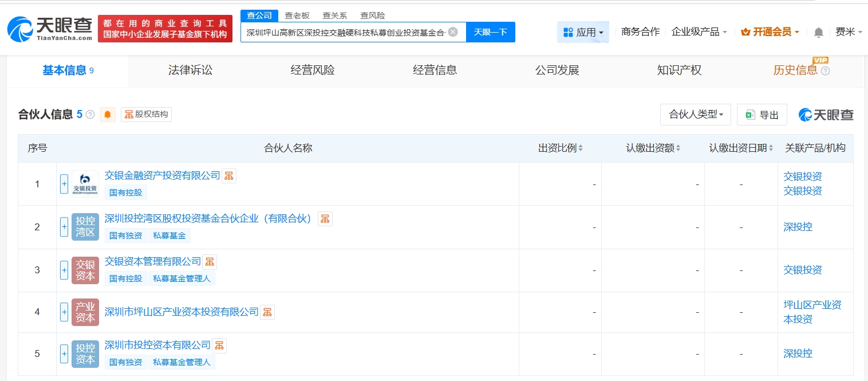Click the 投控湾区 logo tile
This screenshot has height=381, width=868.
pos(85,227)
